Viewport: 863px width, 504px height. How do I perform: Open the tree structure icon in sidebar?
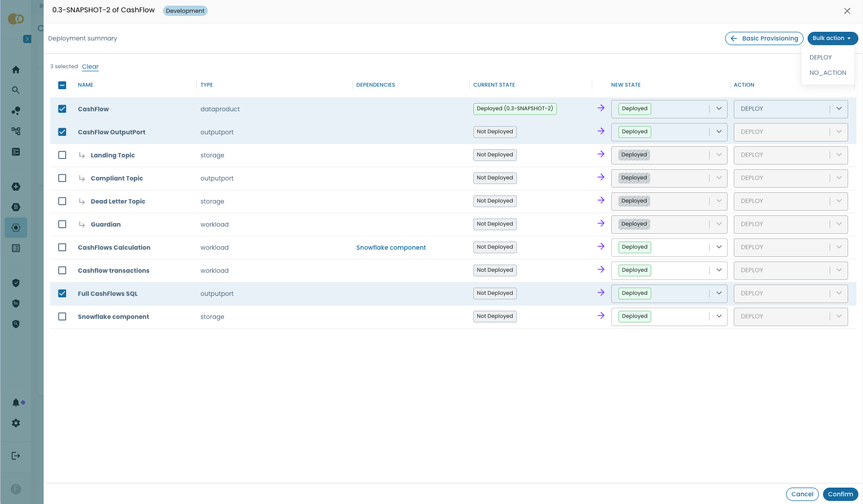pyautogui.click(x=16, y=131)
